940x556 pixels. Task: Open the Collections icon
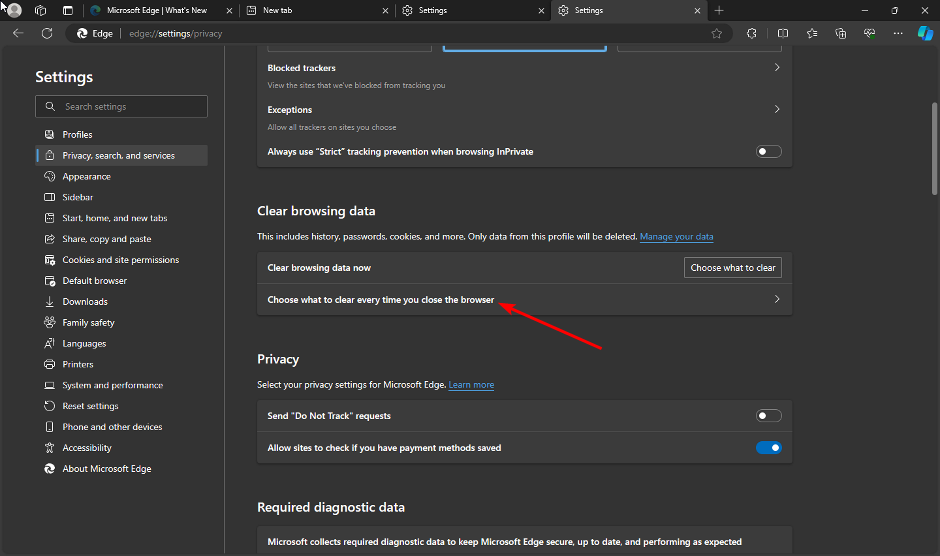click(840, 34)
